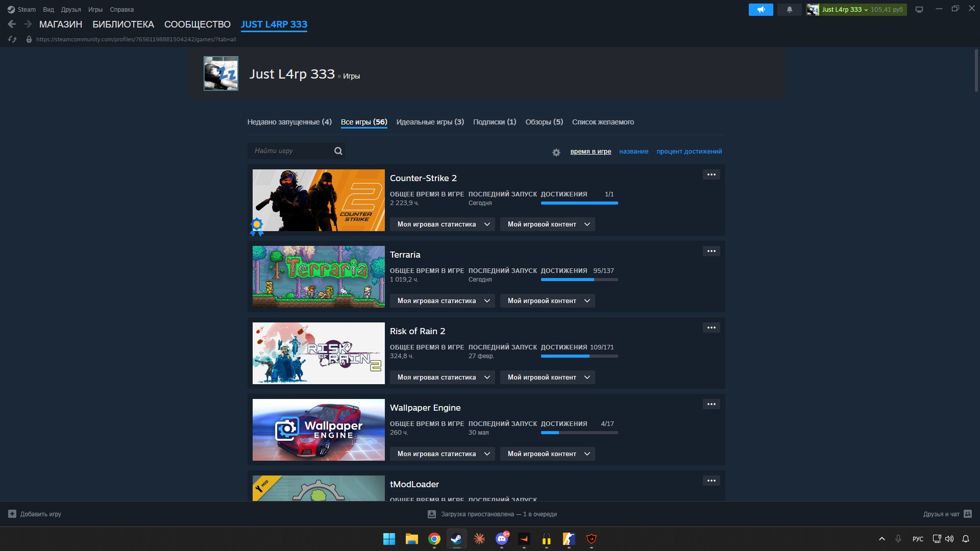Go back with the navigation back arrow

12,24
